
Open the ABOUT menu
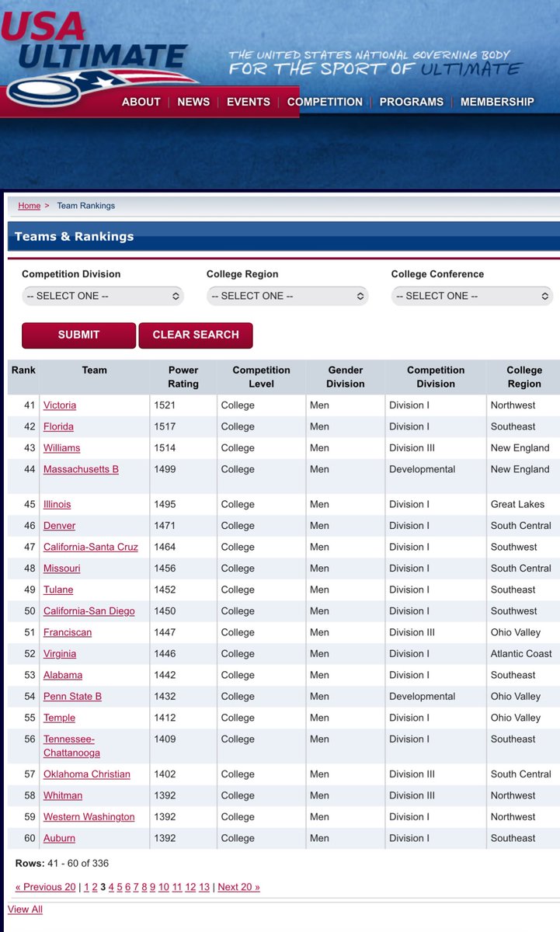click(x=141, y=102)
